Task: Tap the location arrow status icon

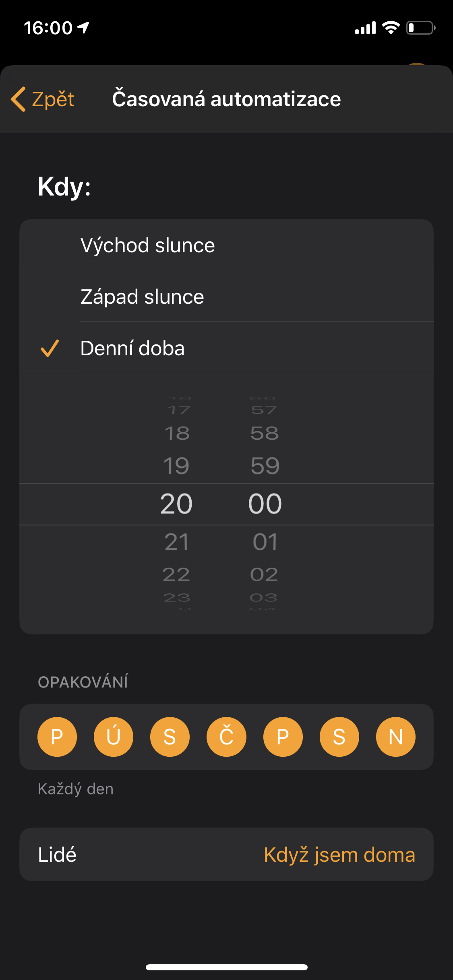Action: 84,28
